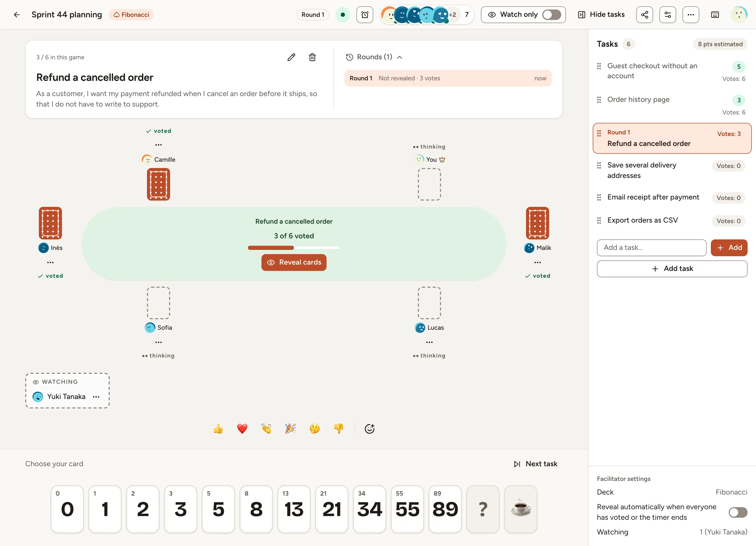Delete task using trash icon
The image size is (756, 546).
pos(312,57)
